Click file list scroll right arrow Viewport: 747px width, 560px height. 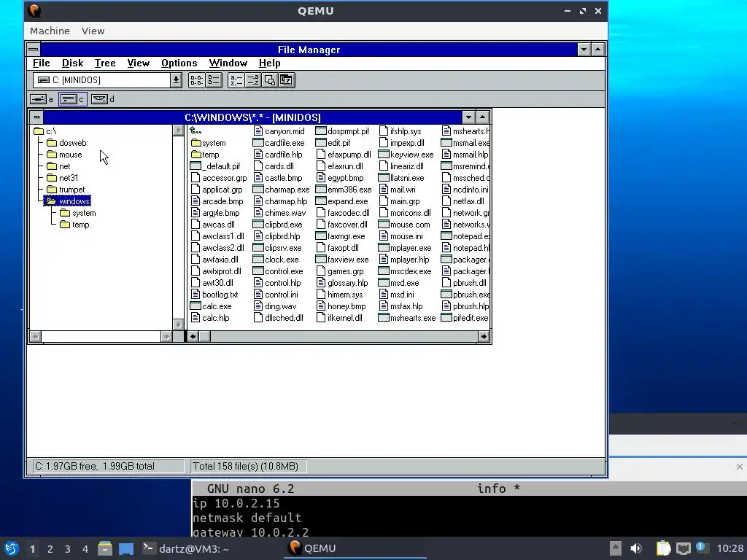pos(484,337)
